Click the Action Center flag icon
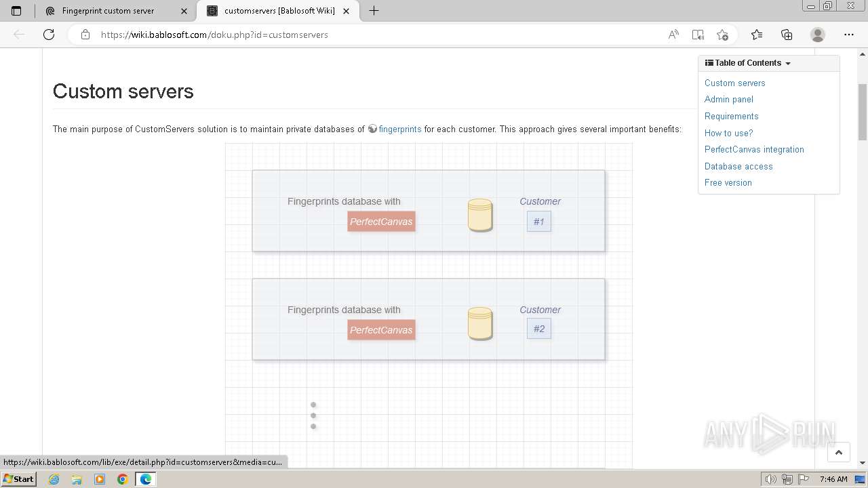This screenshot has width=868, height=488. click(x=804, y=479)
